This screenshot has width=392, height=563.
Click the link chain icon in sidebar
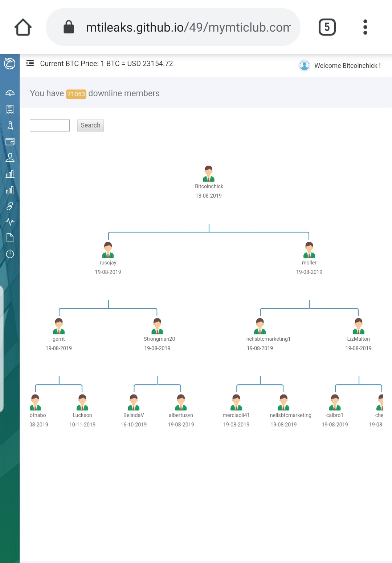10,206
